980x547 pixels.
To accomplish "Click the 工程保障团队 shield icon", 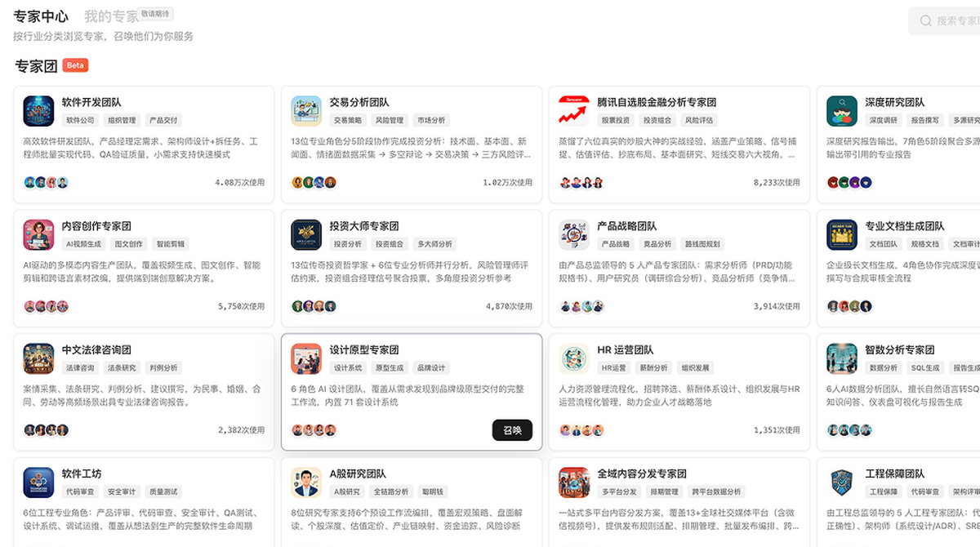I will 842,483.
